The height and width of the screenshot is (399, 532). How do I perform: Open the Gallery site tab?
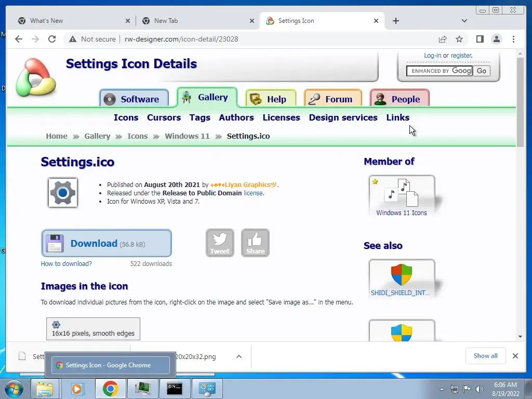[207, 97]
